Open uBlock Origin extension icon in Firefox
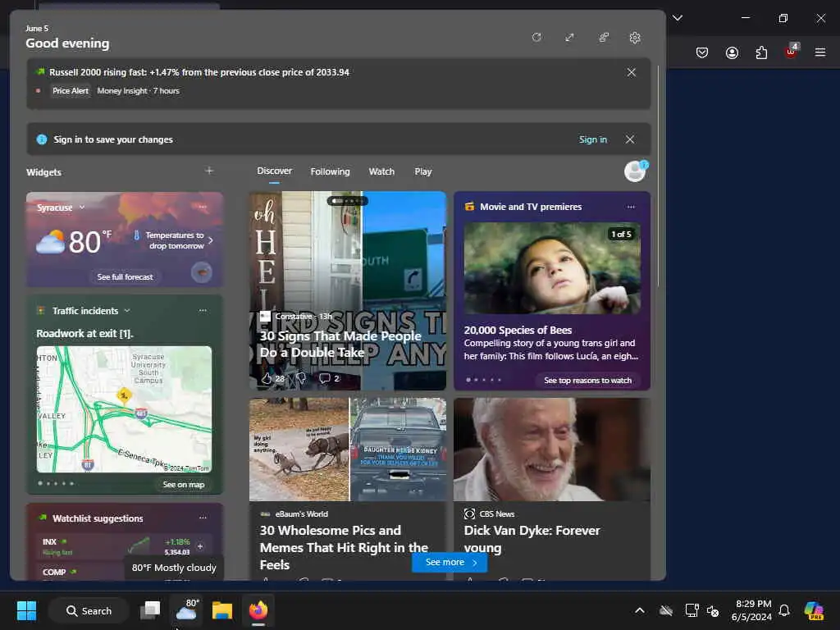The image size is (840, 630). 792,51
